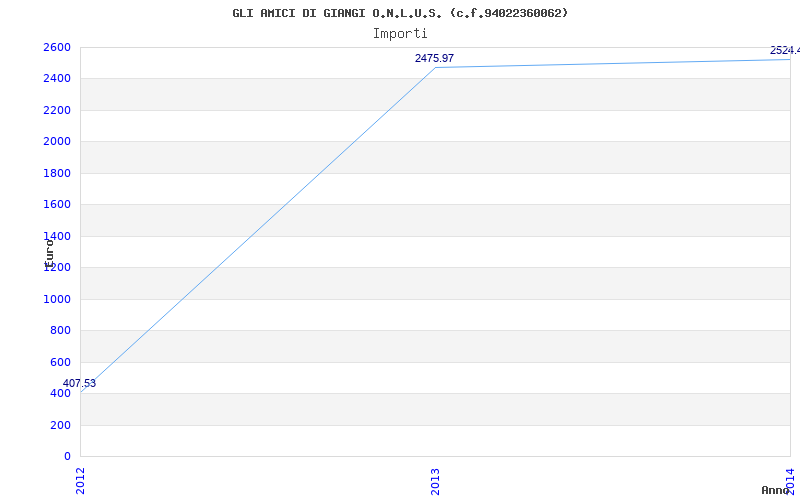Click the Euro axis title
Viewport: 800px width, 500px height.
(x=49, y=254)
